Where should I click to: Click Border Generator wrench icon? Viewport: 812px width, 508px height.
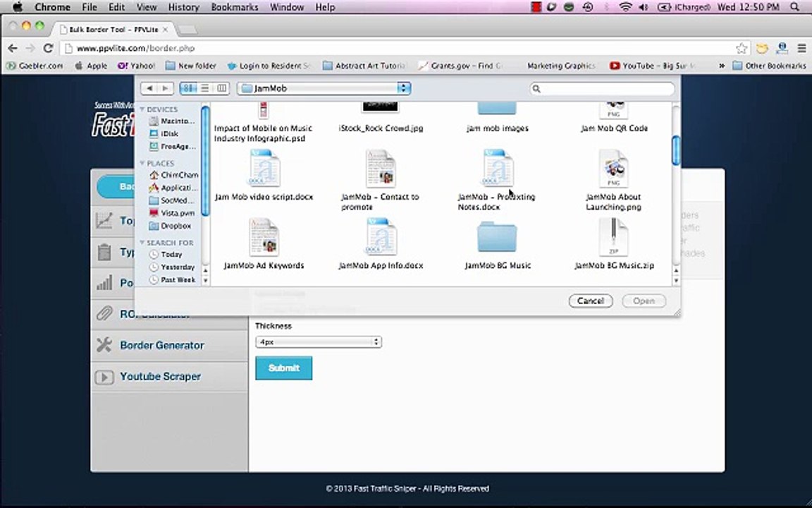point(104,345)
